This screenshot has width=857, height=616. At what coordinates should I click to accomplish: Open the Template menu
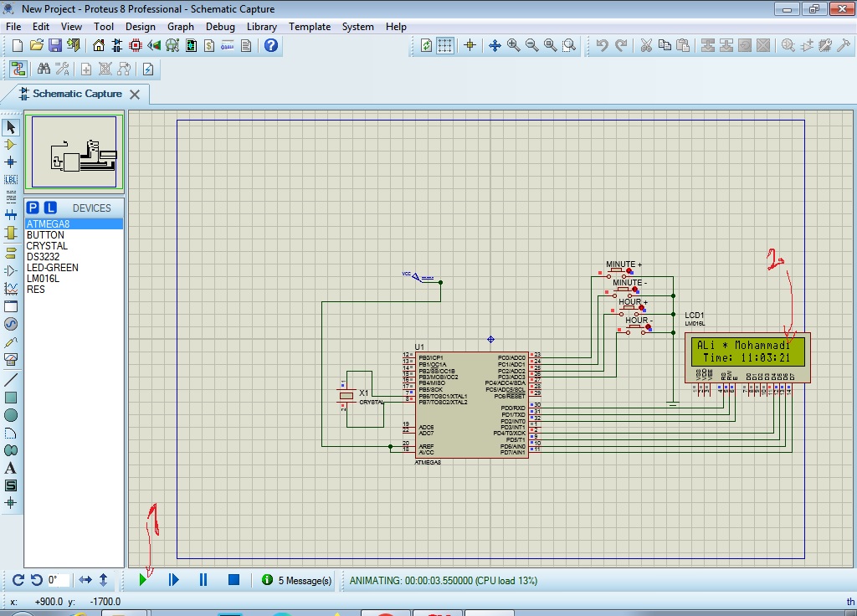pyautogui.click(x=310, y=26)
